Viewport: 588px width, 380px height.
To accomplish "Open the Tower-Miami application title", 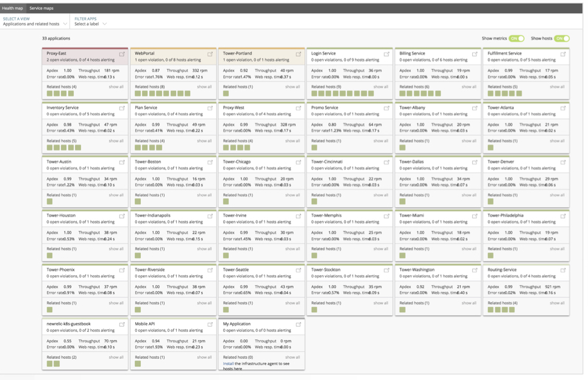I will (x=412, y=215).
